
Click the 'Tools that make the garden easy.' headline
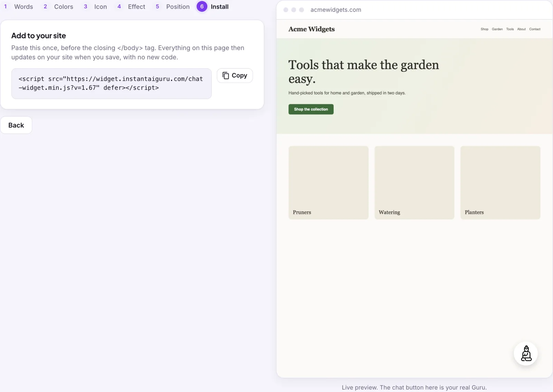coord(364,72)
